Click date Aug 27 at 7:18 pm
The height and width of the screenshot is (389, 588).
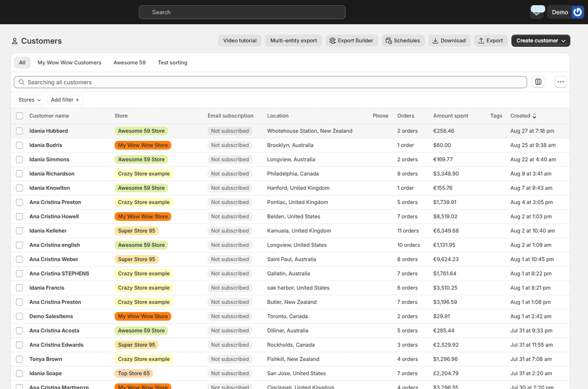tap(532, 131)
